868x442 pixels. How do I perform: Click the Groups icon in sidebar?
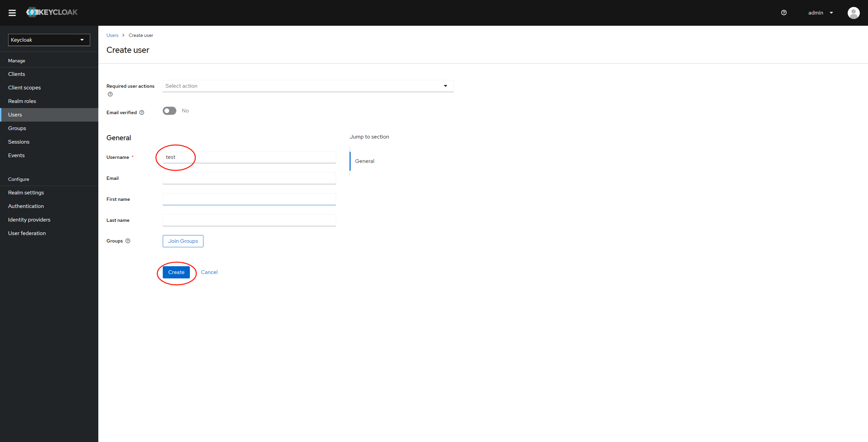tap(17, 128)
